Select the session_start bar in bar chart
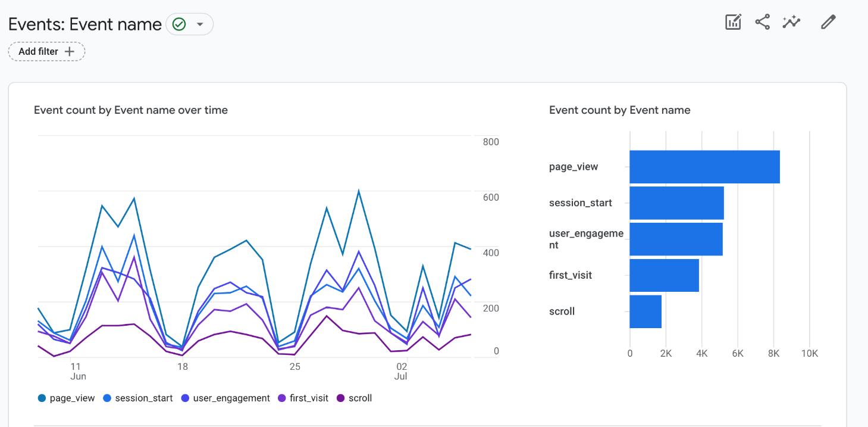The width and height of the screenshot is (868, 427). [677, 203]
